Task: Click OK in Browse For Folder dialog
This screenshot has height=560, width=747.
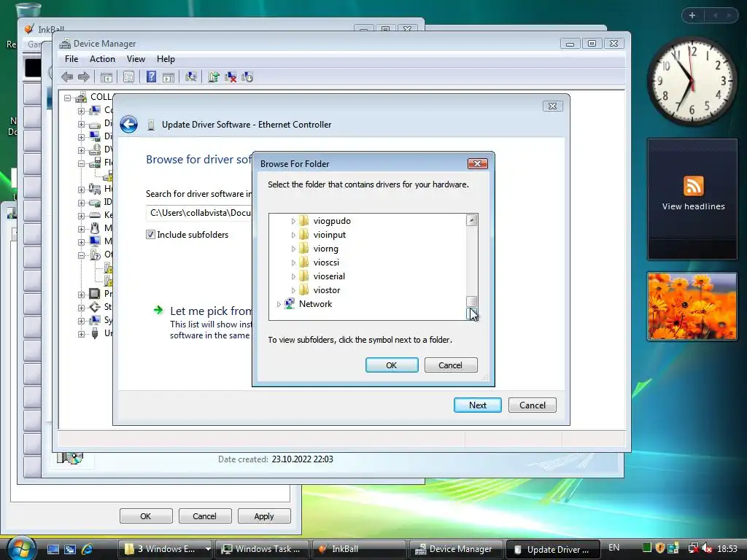Action: click(x=392, y=365)
